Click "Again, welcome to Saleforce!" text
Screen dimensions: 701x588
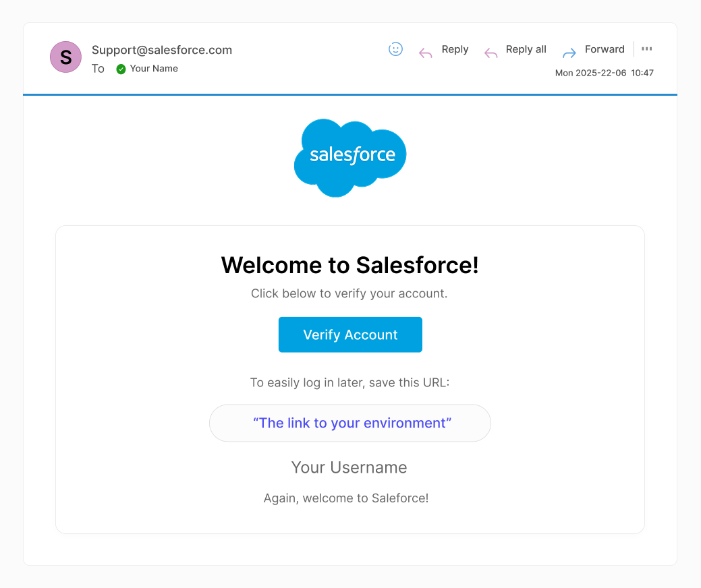pos(346,498)
